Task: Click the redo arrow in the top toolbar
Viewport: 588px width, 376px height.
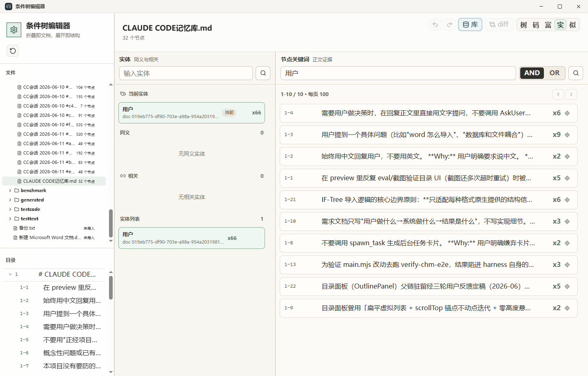Action: click(450, 25)
